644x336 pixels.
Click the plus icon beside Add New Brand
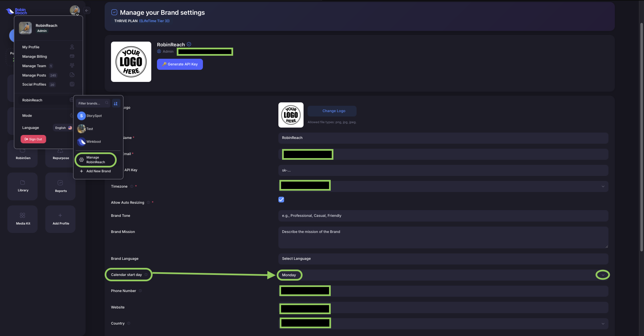pyautogui.click(x=82, y=171)
